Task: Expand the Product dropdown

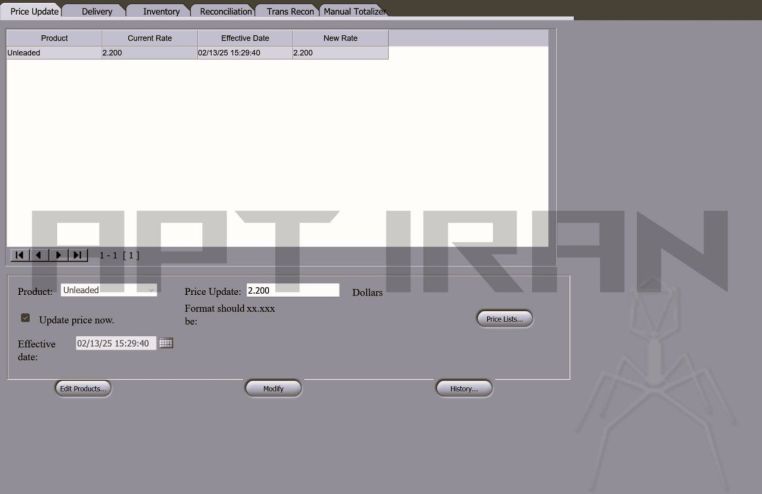Action: coord(151,290)
